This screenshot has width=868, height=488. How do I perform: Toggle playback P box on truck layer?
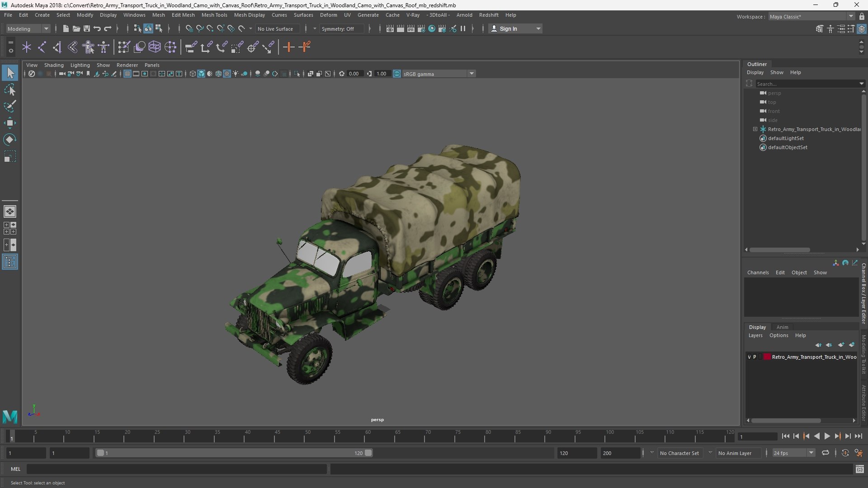coord(755,357)
